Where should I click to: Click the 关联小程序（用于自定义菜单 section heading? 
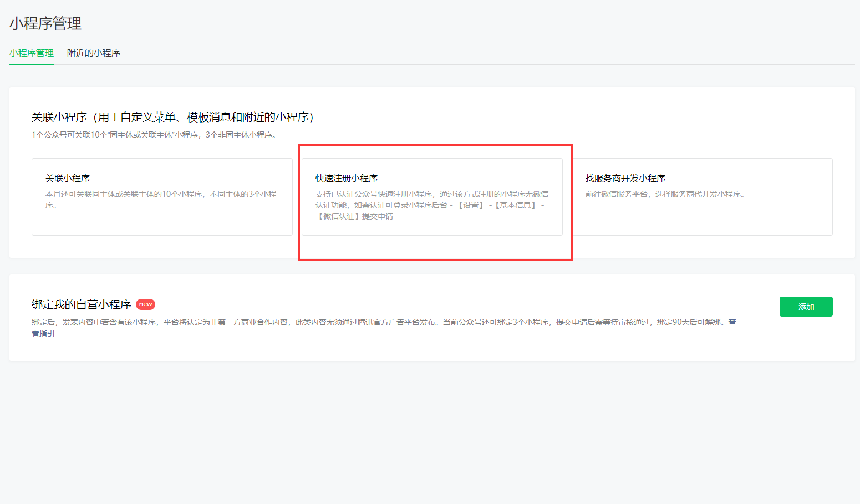tap(172, 117)
